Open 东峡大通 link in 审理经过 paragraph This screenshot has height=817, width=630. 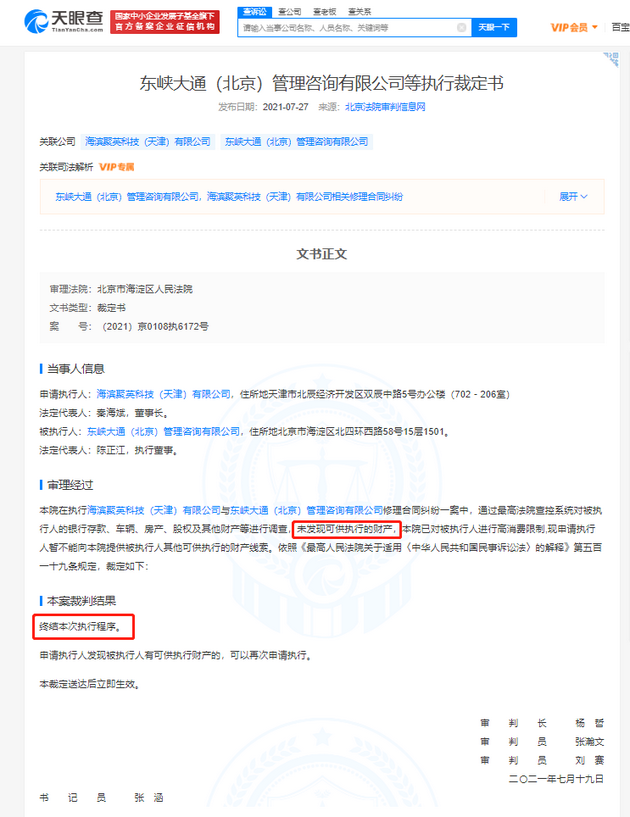(306, 511)
